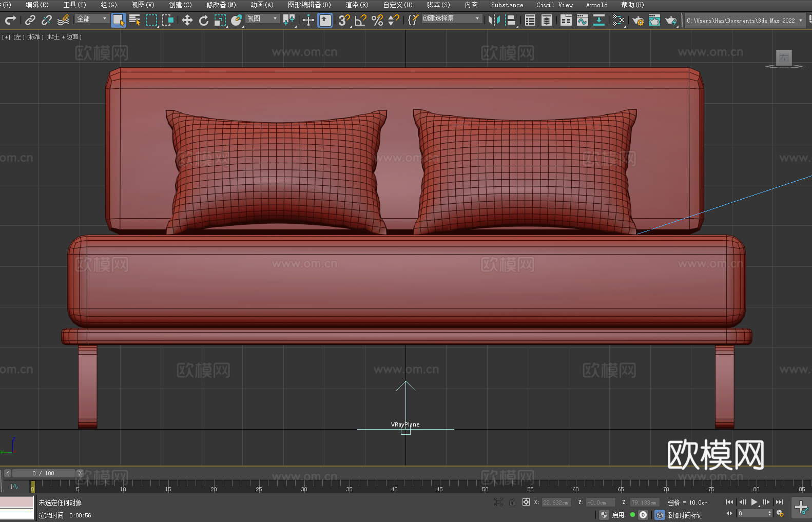
Task: Toggle the 3D Snaps button
Action: pyautogui.click(x=343, y=20)
